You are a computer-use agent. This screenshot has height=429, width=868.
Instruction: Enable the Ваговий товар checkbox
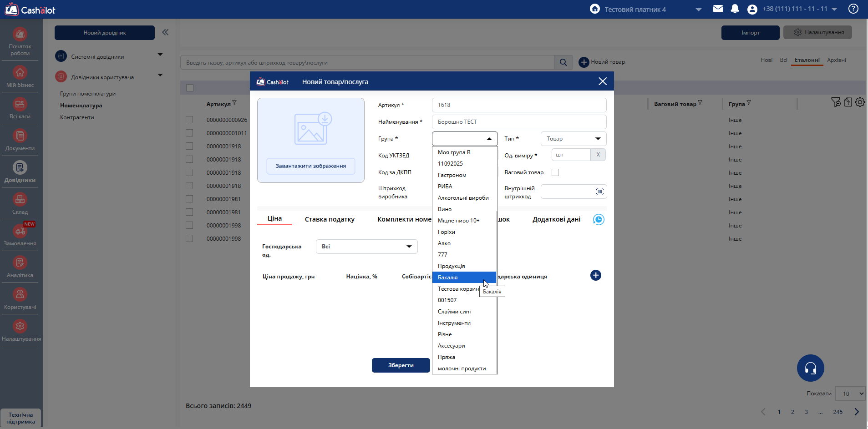[555, 172]
